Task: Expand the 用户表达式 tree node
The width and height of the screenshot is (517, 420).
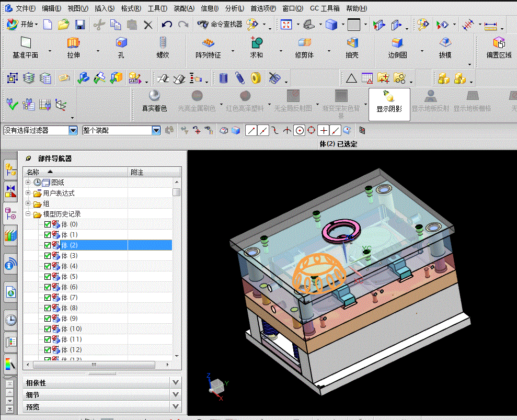Action: pyautogui.click(x=28, y=193)
